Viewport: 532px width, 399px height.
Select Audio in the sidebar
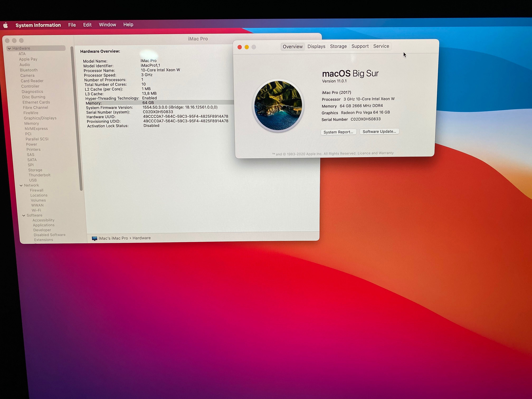(x=25, y=65)
